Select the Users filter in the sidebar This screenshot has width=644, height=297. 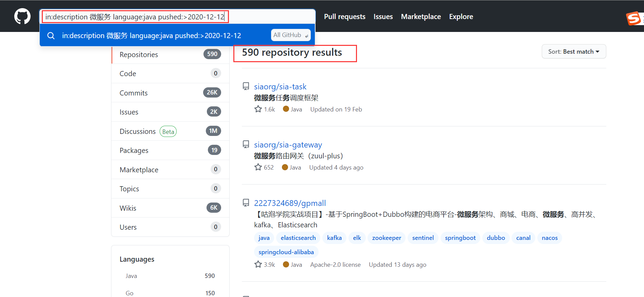171,227
